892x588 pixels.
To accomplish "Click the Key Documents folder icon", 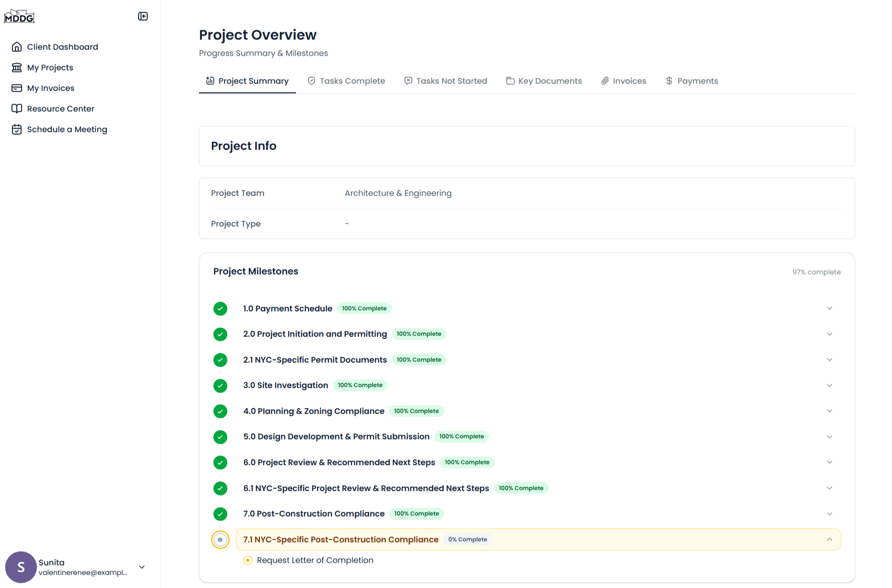I will [510, 81].
